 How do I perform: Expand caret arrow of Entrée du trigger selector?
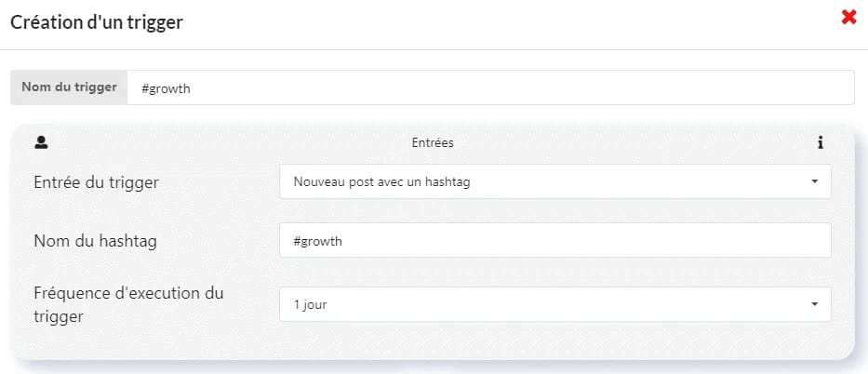click(x=814, y=181)
